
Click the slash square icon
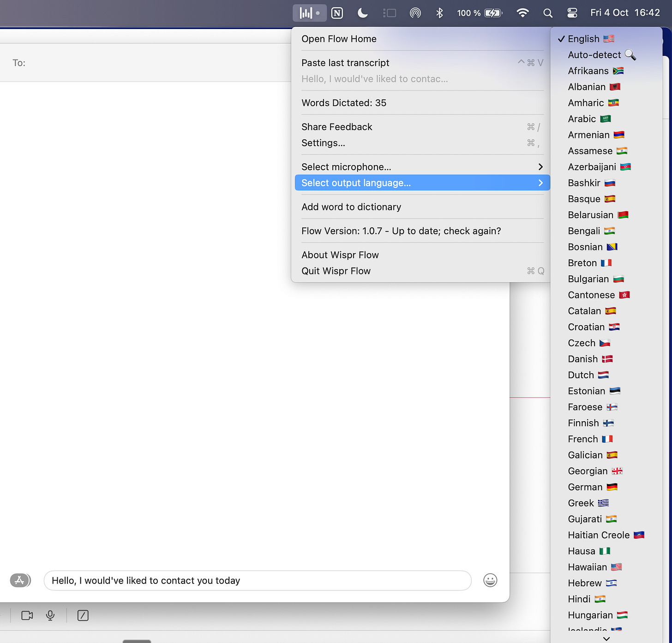tap(83, 615)
